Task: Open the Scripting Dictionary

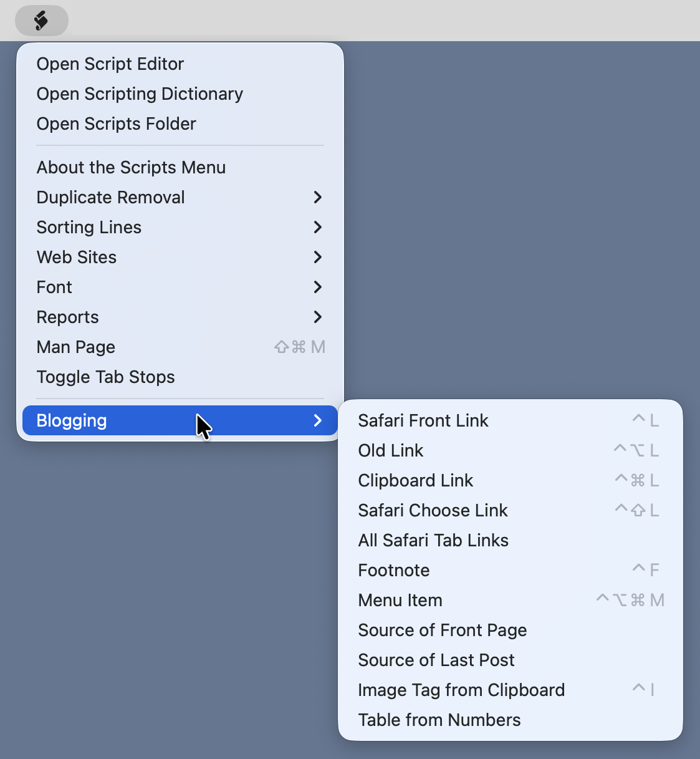Action: tap(140, 94)
